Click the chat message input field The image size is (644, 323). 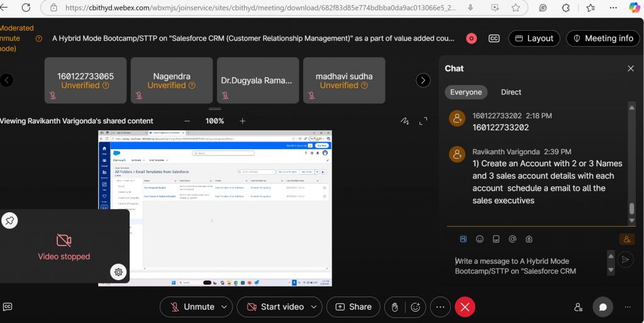(527, 266)
